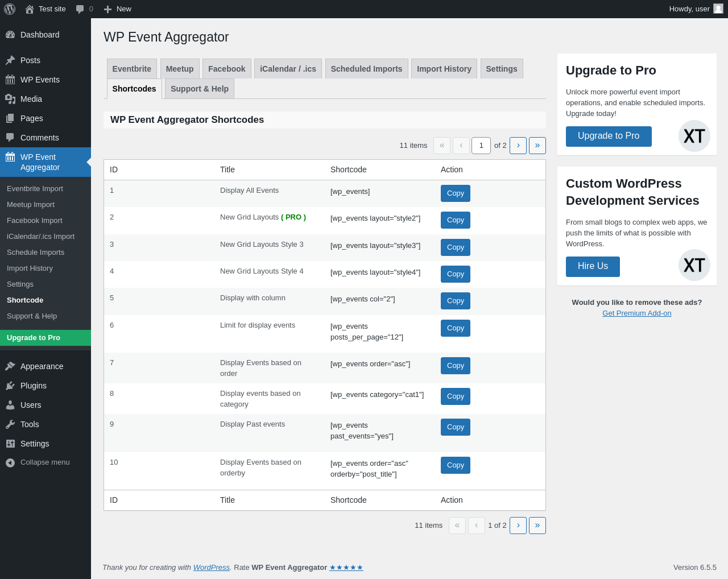Copy the col="2" shortcode
The image size is (728, 579).
tap(456, 301)
